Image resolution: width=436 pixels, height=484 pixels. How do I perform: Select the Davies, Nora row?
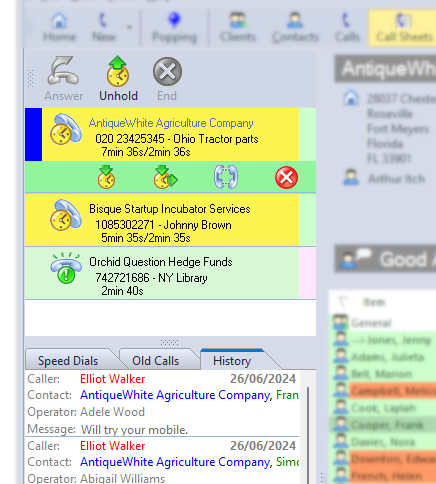pyautogui.click(x=383, y=442)
